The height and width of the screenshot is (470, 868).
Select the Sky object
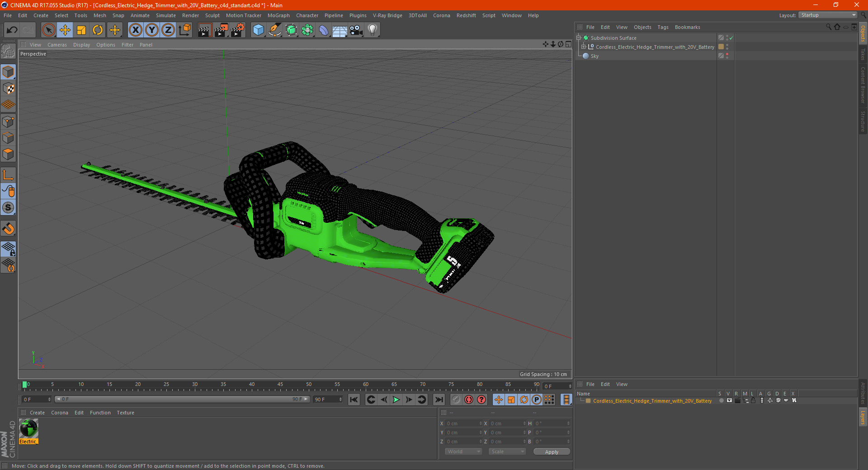click(x=594, y=56)
